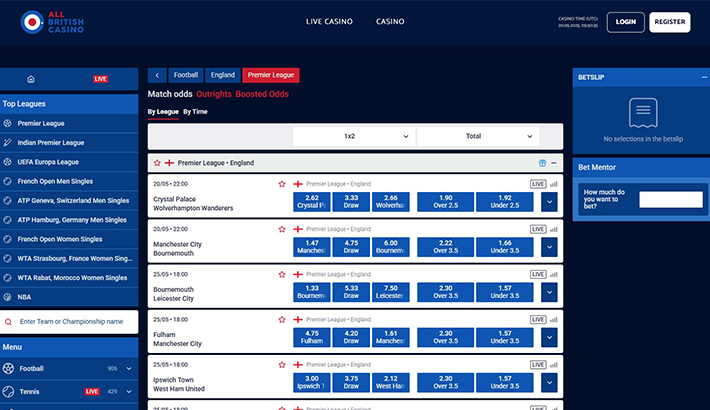
Task: Bet on Crystal Palace win at 2.62
Action: 312,202
